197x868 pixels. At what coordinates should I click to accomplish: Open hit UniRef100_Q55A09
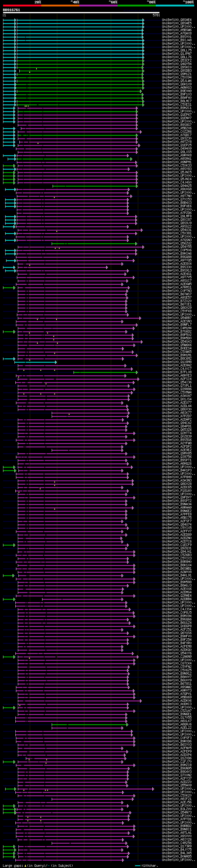click(x=177, y=785)
